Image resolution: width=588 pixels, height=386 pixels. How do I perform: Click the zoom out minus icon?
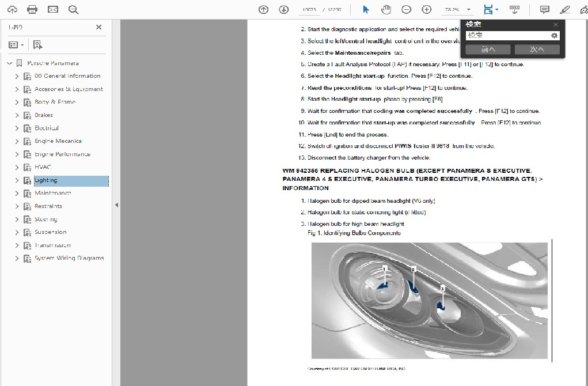[406, 10]
